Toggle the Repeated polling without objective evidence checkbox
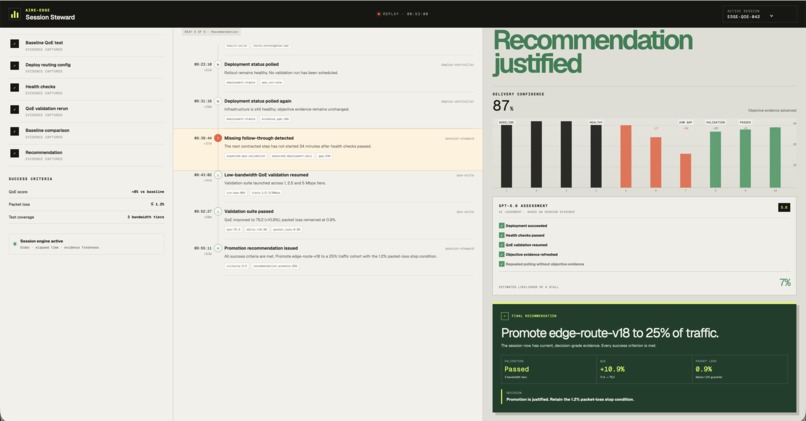The height and width of the screenshot is (421, 806). point(502,264)
